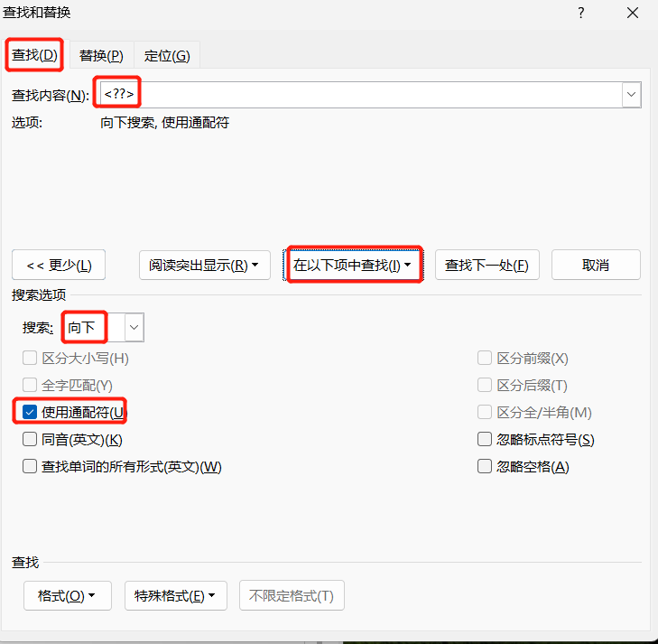Switch to the 查找(D) tab

(34, 55)
